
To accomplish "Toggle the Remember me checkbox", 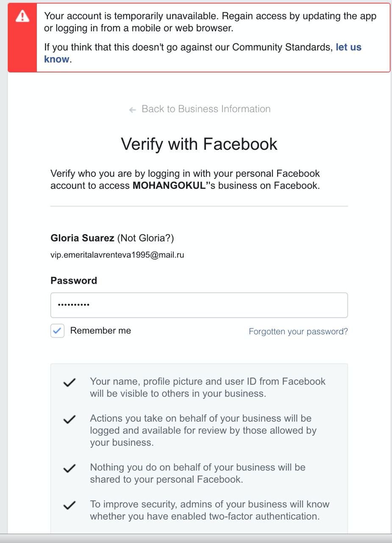I will (57, 331).
